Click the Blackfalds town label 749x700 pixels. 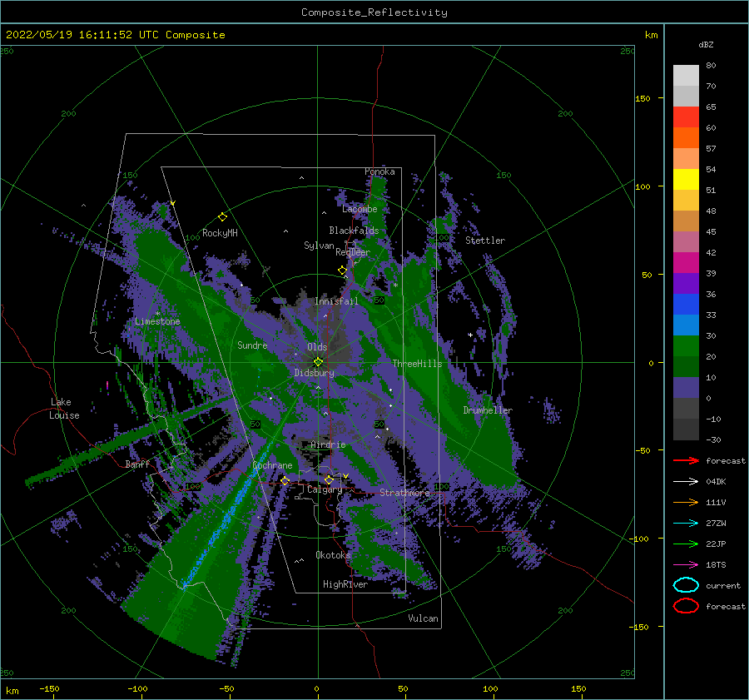354,231
